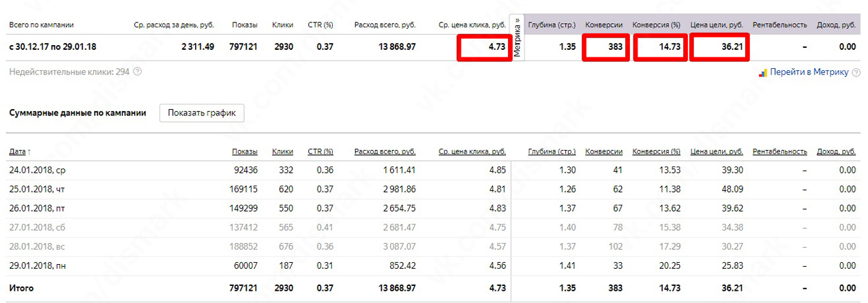Sort by Конверсия (%) table header
Image resolution: width=868 pixels, height=303 pixels.
657,151
